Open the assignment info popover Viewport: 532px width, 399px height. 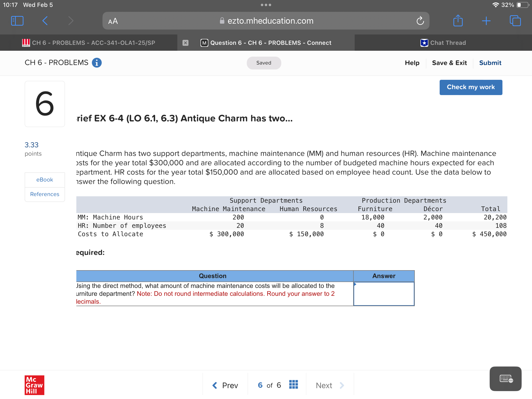97,63
